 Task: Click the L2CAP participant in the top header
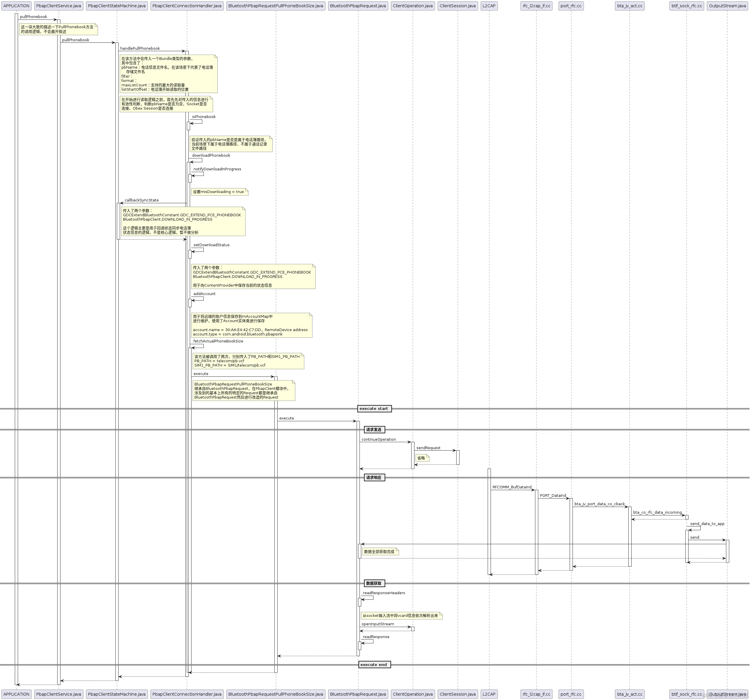point(489,6)
